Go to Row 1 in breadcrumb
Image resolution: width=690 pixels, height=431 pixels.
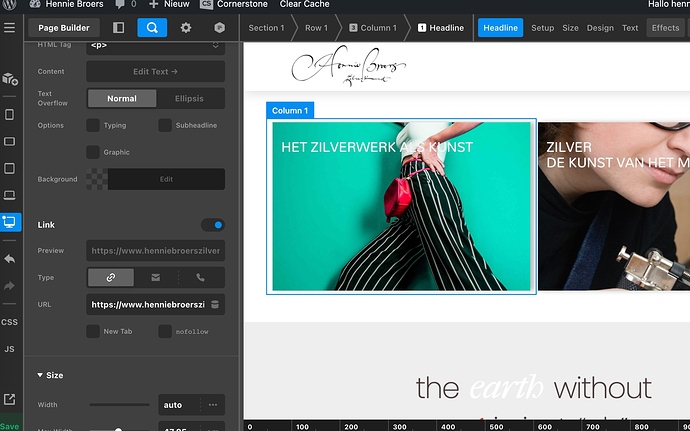316,28
